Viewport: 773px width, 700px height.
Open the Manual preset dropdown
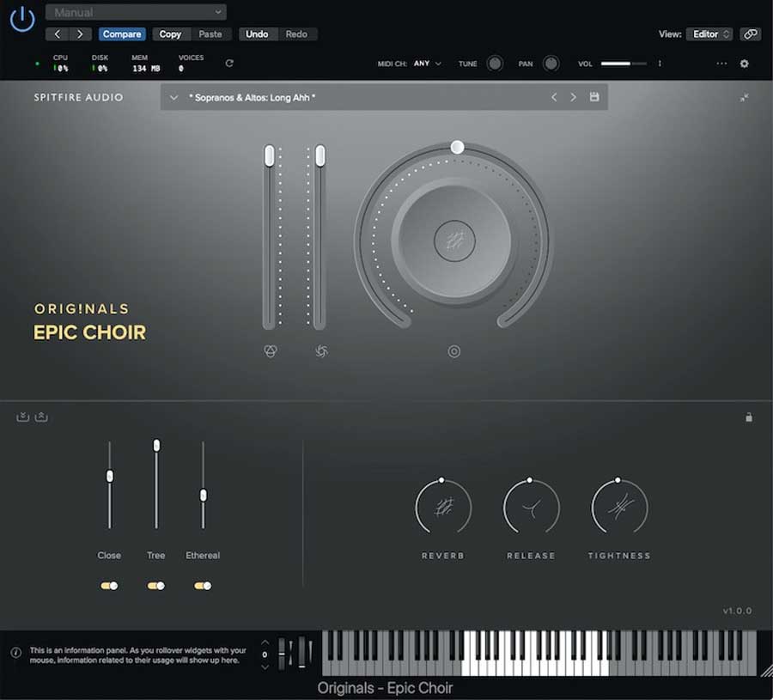136,12
